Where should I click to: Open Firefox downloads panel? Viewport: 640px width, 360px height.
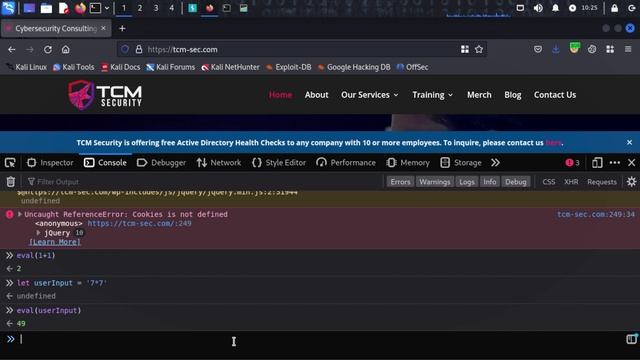point(556,49)
